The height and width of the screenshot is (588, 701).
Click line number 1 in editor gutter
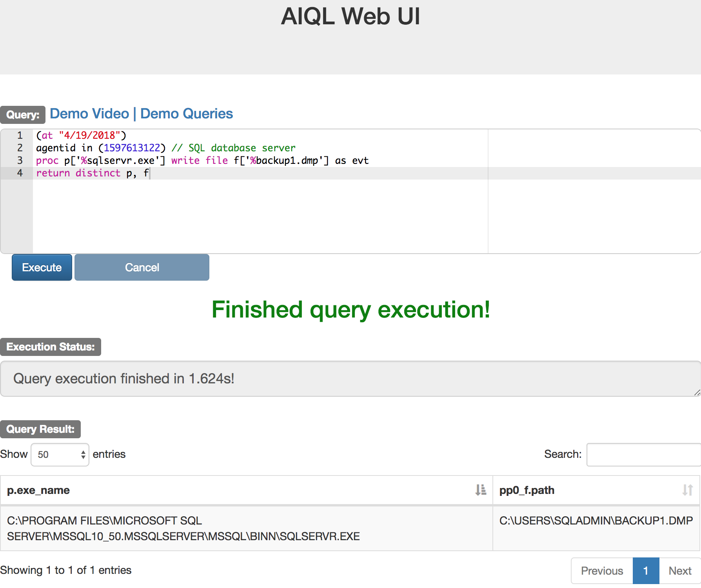click(20, 136)
